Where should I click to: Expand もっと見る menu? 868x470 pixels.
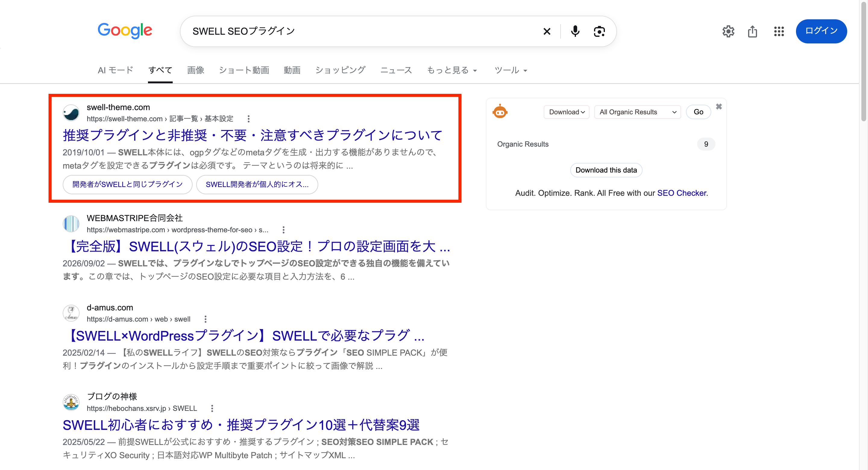(451, 70)
